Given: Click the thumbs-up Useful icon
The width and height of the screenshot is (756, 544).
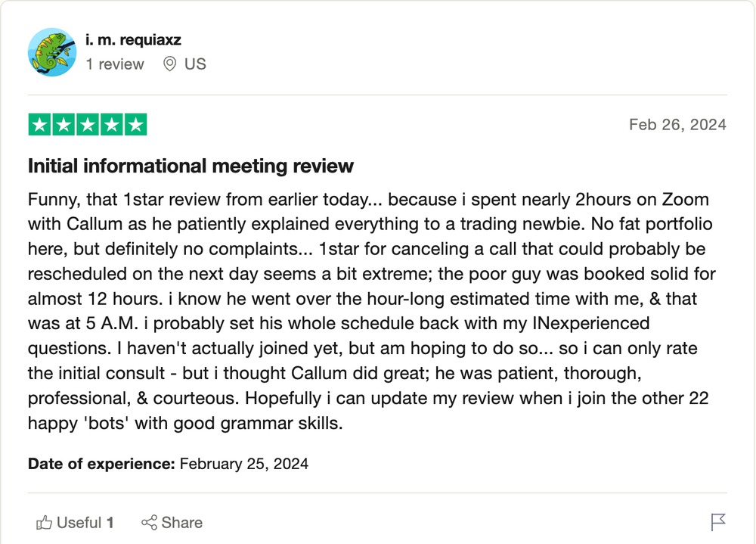Looking at the screenshot, I should click(x=45, y=522).
